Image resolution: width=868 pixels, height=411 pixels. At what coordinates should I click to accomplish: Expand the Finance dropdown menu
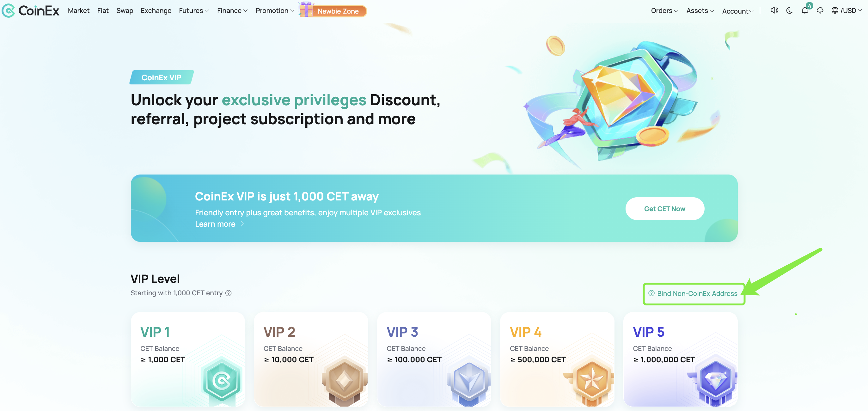[232, 10]
